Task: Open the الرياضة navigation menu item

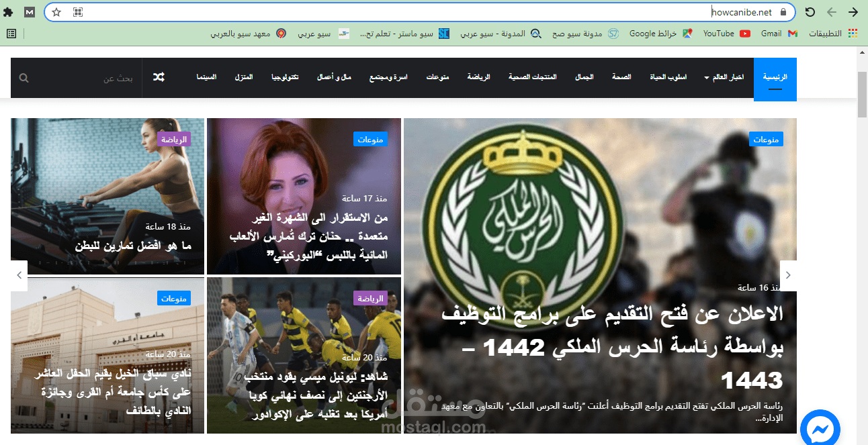Action: pos(478,77)
